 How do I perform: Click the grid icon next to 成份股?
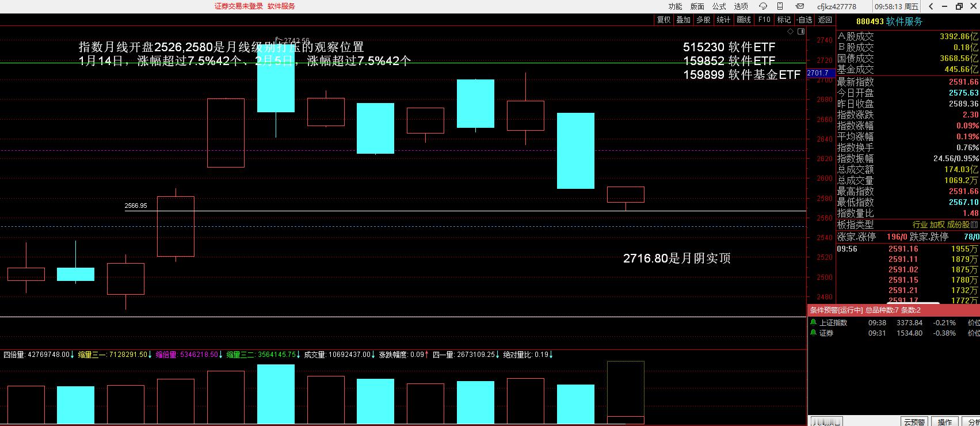point(975,225)
